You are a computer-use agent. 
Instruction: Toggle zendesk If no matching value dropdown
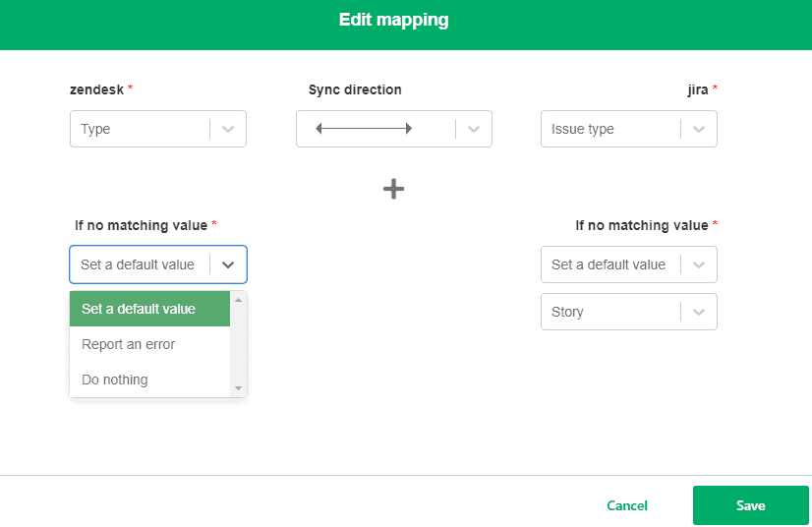point(158,264)
